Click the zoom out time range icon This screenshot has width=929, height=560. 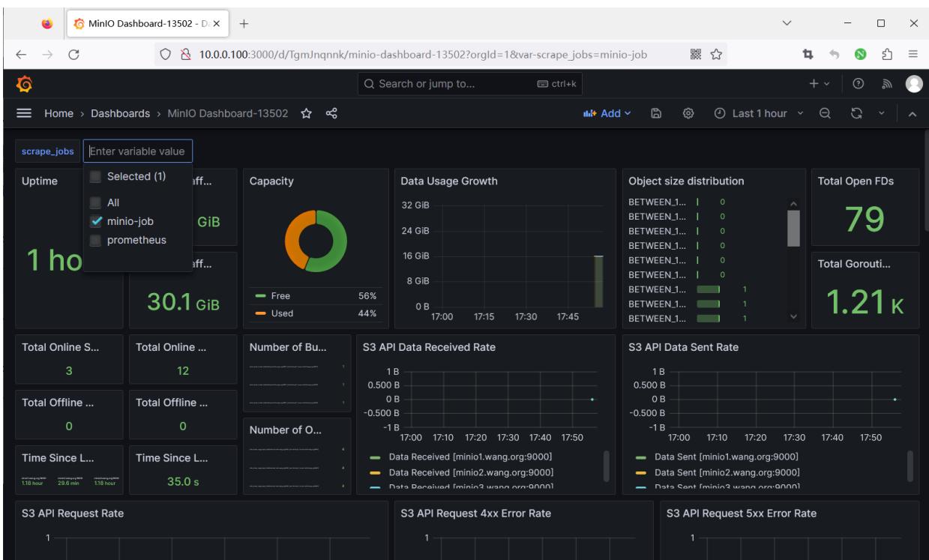[823, 113]
